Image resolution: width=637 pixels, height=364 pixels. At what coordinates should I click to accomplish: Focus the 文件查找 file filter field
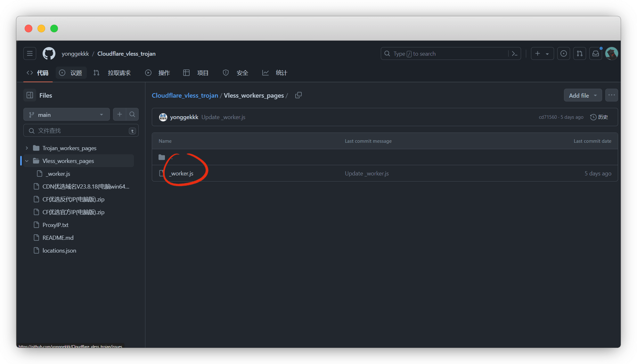coord(81,131)
